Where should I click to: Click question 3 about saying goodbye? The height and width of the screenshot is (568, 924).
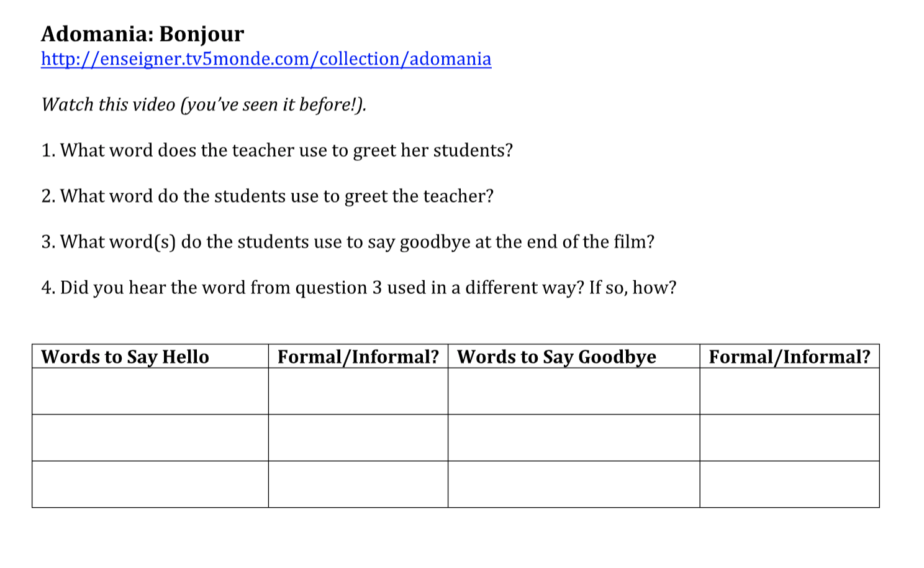click(348, 242)
